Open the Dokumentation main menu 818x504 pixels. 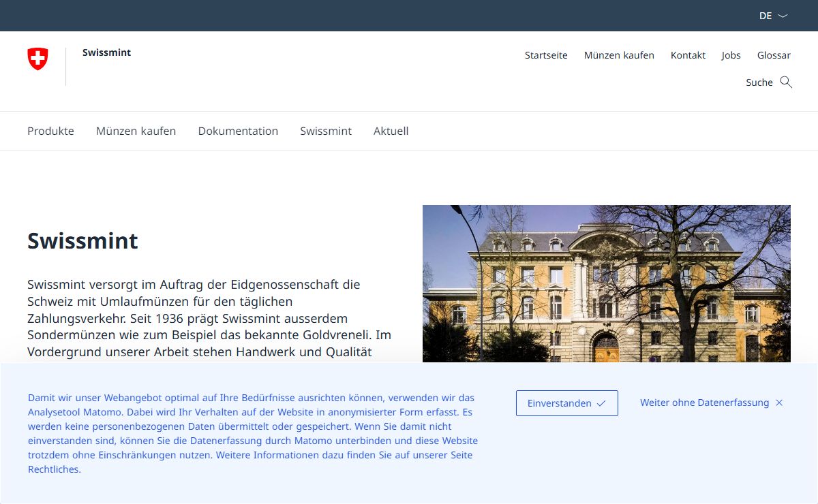[x=238, y=131]
